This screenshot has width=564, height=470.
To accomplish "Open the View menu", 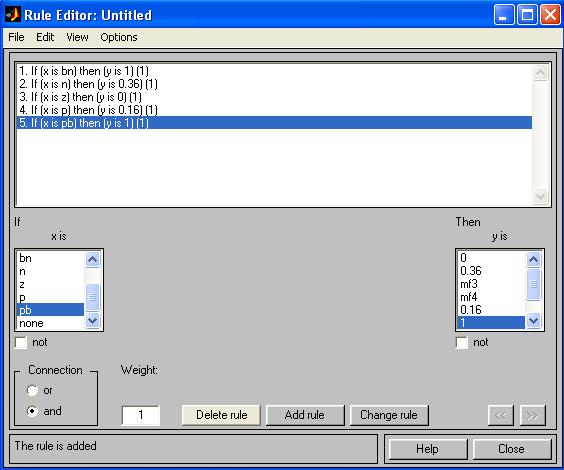I will (77, 37).
